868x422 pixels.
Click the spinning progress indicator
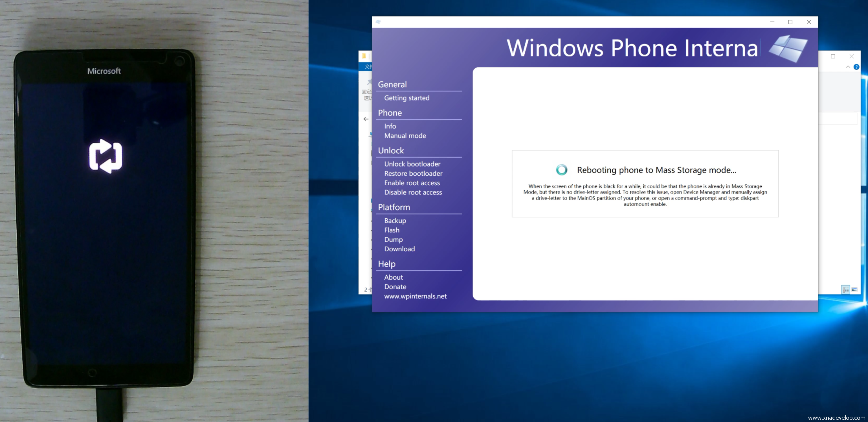pyautogui.click(x=561, y=170)
